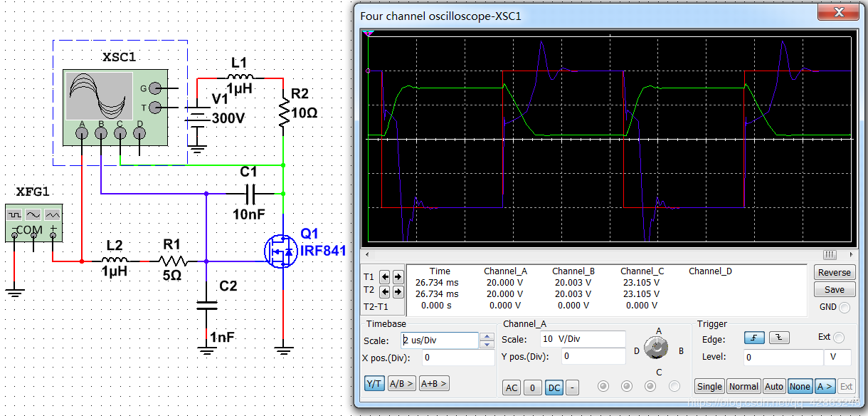Switch Channel A to AC coupling
Image resolution: width=868 pixels, height=416 pixels.
[512, 388]
